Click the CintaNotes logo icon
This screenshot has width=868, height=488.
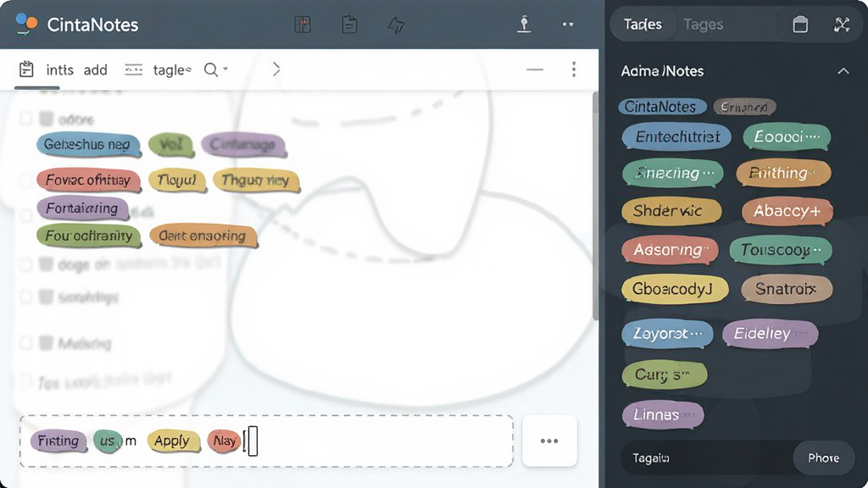26,25
